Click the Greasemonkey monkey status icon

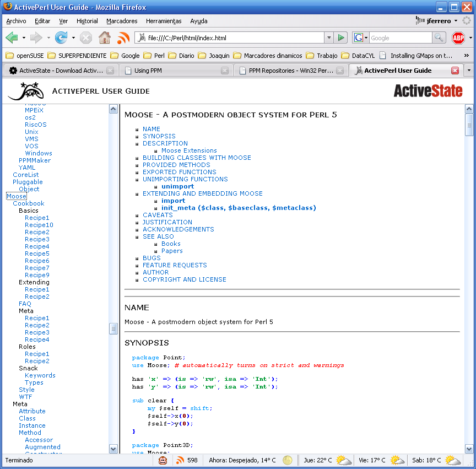tap(163, 460)
